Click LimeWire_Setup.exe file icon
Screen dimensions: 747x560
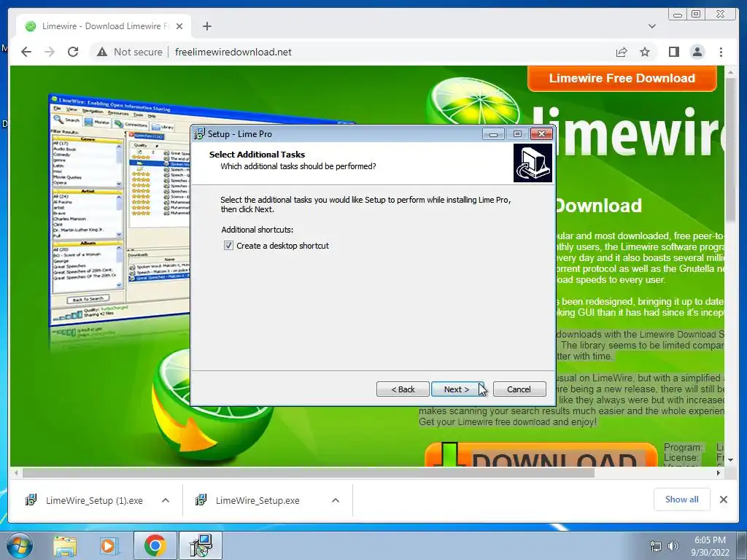(x=201, y=500)
